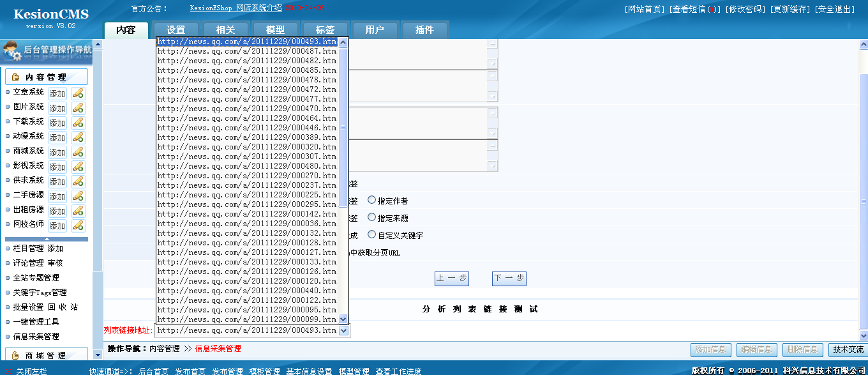
Task: Click 添加 button next to 商城系统
Action: point(57,152)
